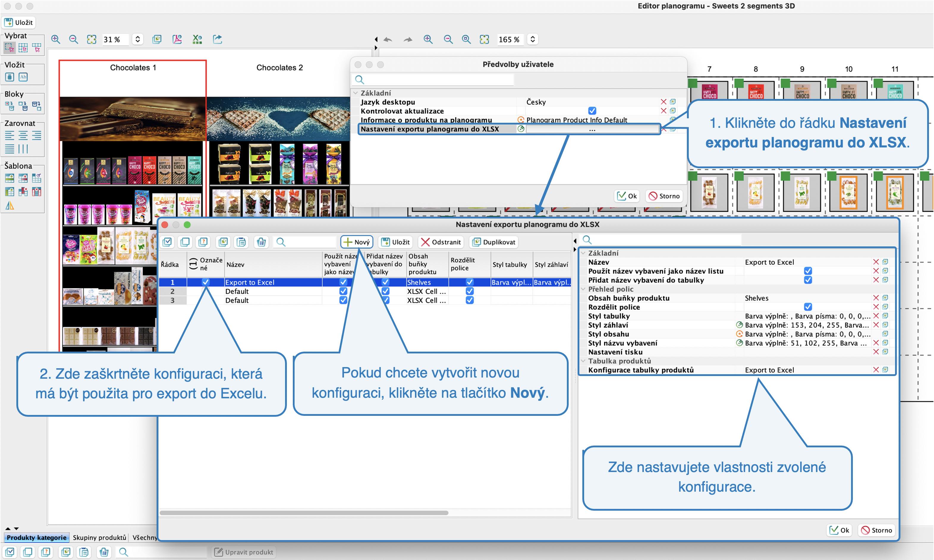Zoom out on the left planogram view
This screenshot has height=560, width=934.
tap(74, 39)
